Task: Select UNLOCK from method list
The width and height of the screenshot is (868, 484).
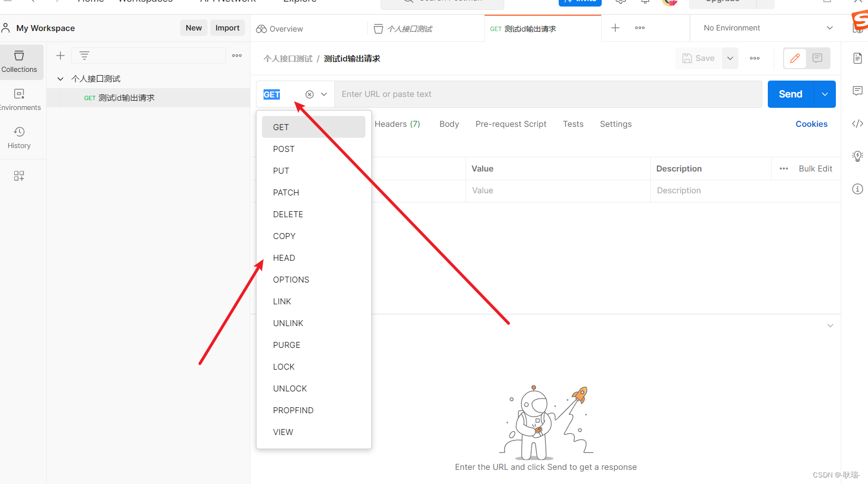Action: [314, 388]
